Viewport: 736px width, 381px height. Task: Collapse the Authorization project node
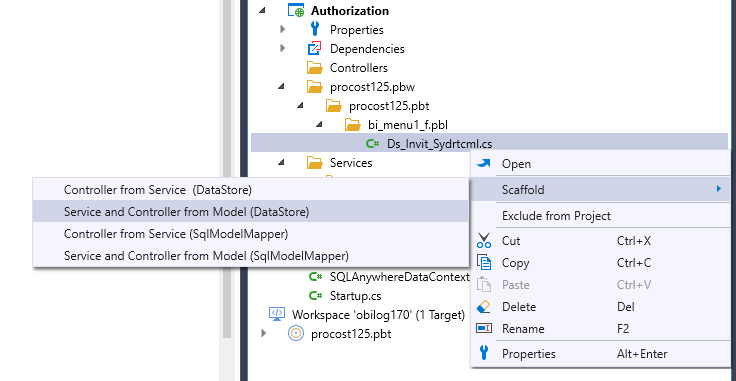tap(262, 10)
